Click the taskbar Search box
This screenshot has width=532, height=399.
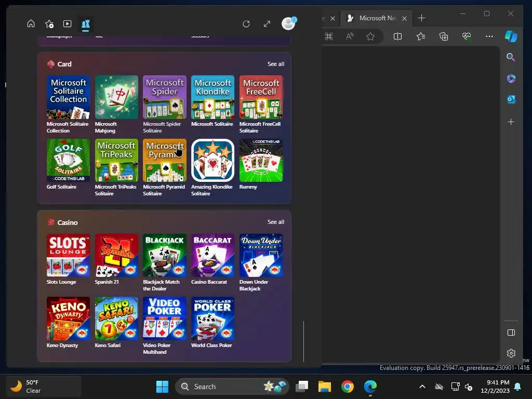tap(232, 387)
